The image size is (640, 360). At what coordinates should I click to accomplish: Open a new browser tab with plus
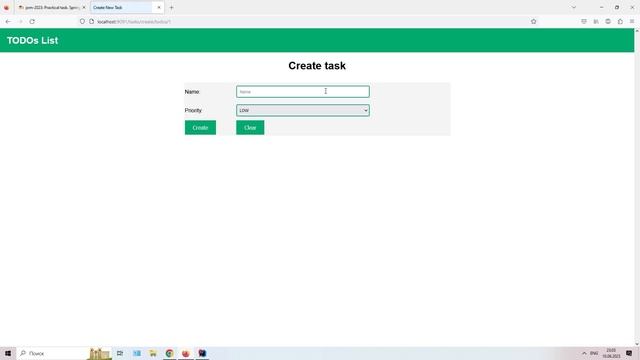click(171, 7)
